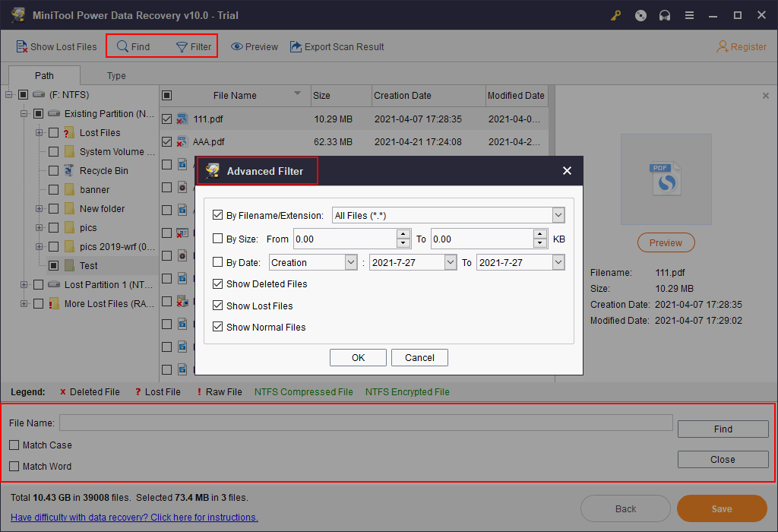Click the Recycle Bin icon in tree

click(x=69, y=171)
